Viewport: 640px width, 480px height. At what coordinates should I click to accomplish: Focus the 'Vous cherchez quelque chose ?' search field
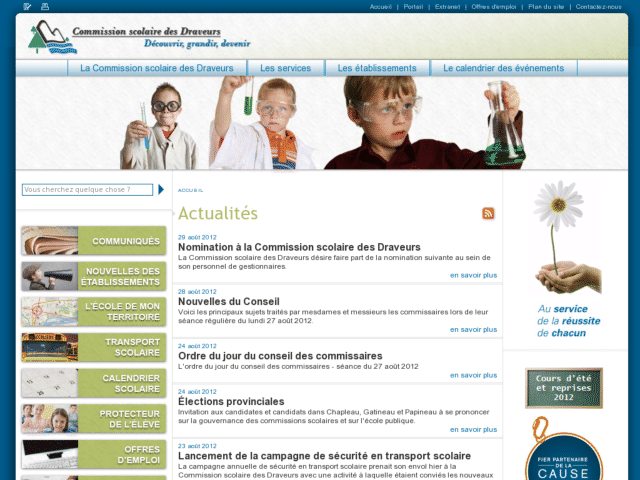click(x=87, y=189)
